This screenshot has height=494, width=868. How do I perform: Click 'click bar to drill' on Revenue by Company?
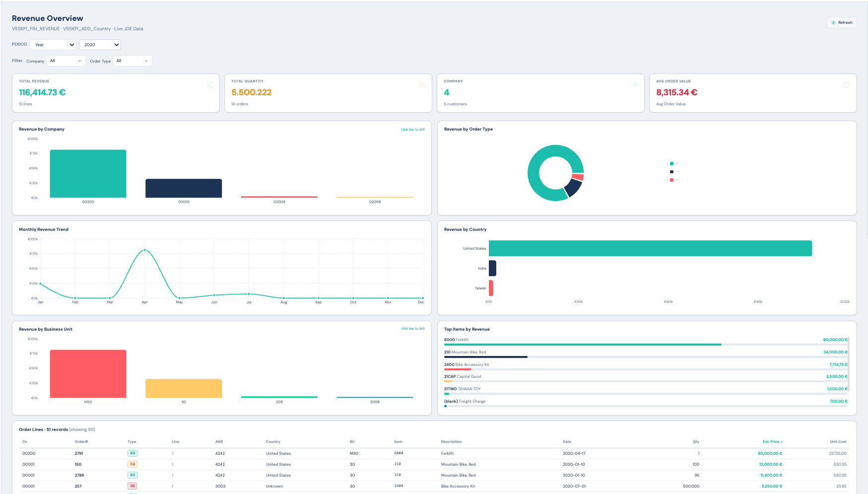point(412,129)
